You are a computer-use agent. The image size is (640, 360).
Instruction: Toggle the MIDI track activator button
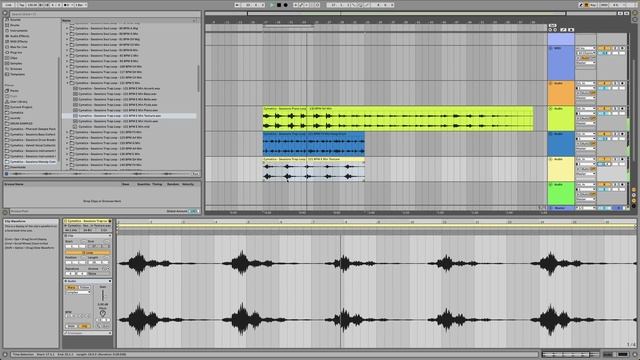(x=604, y=49)
